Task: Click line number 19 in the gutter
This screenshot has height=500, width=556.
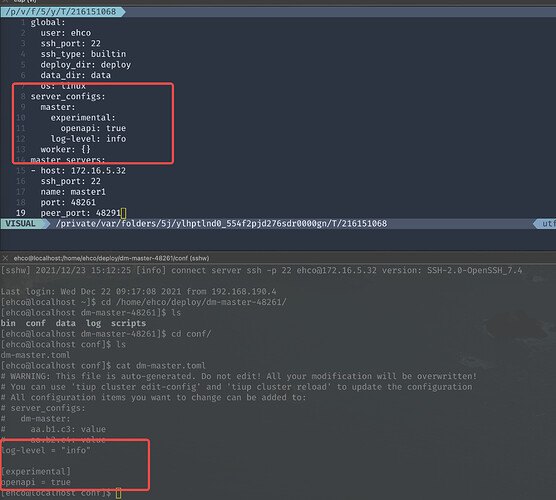Action: [21, 213]
